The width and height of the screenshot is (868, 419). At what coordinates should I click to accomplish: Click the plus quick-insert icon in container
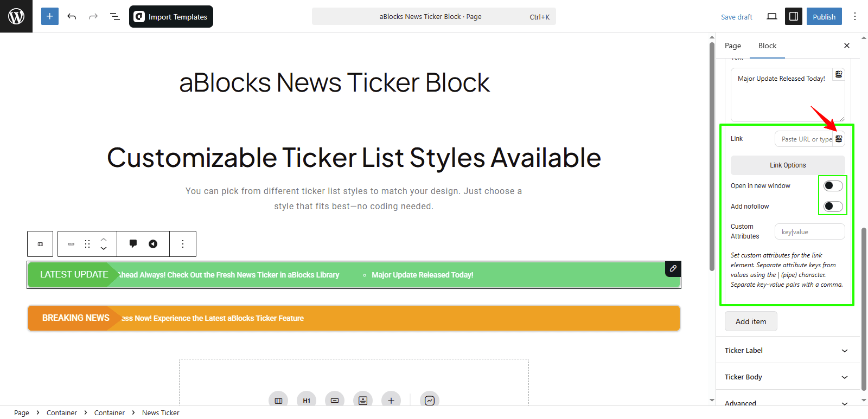click(391, 401)
